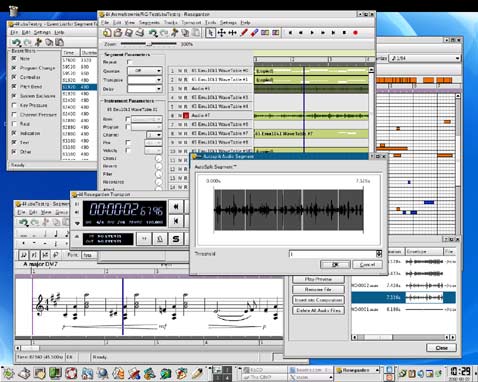The width and height of the screenshot is (478, 382).
Task: Click the Zoom slider handle
Action: click(149, 44)
